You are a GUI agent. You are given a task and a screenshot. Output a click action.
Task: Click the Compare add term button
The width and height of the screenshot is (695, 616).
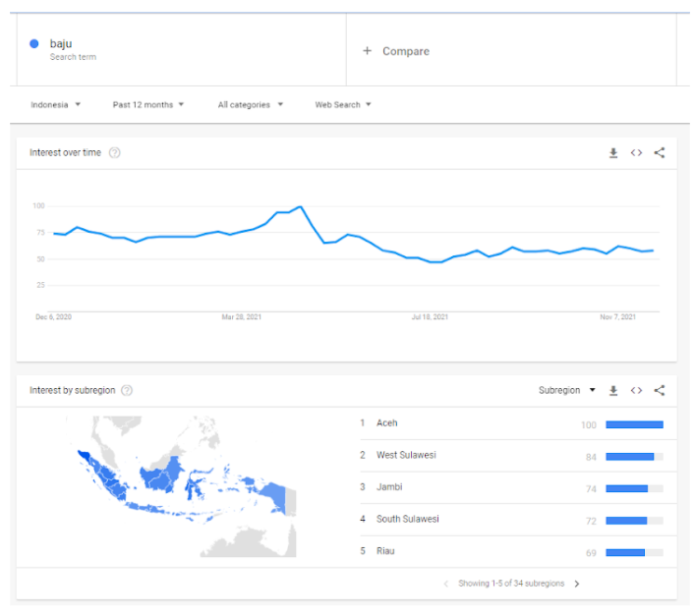coord(396,51)
